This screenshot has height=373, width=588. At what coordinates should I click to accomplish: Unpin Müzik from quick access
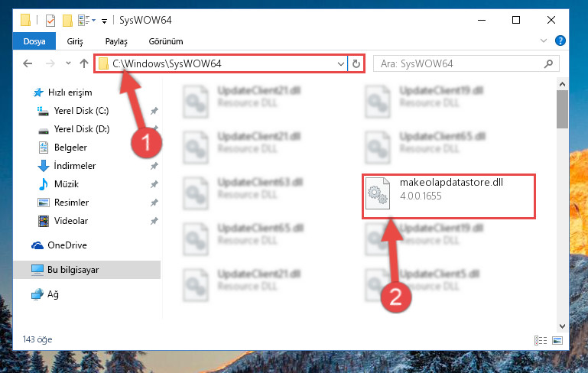[154, 184]
